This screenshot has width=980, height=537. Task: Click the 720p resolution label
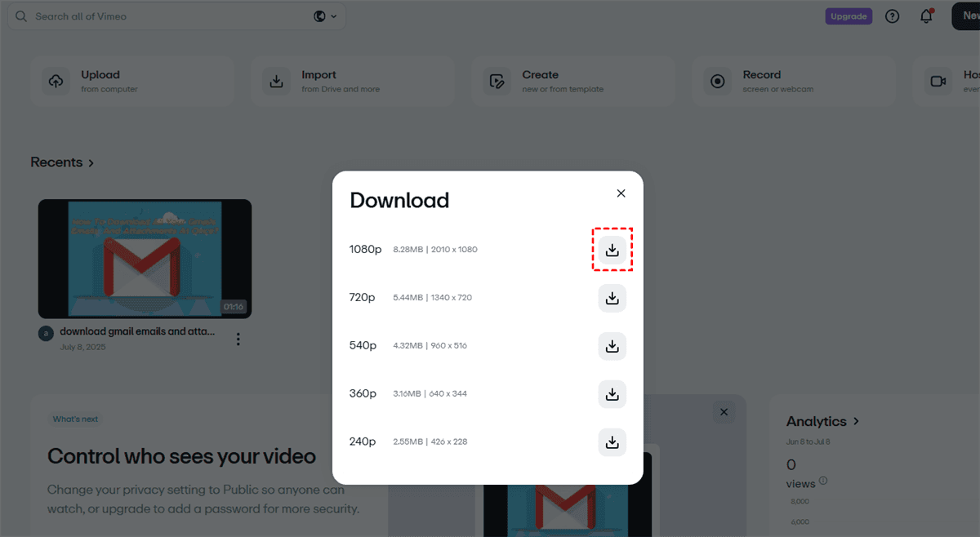coord(362,297)
